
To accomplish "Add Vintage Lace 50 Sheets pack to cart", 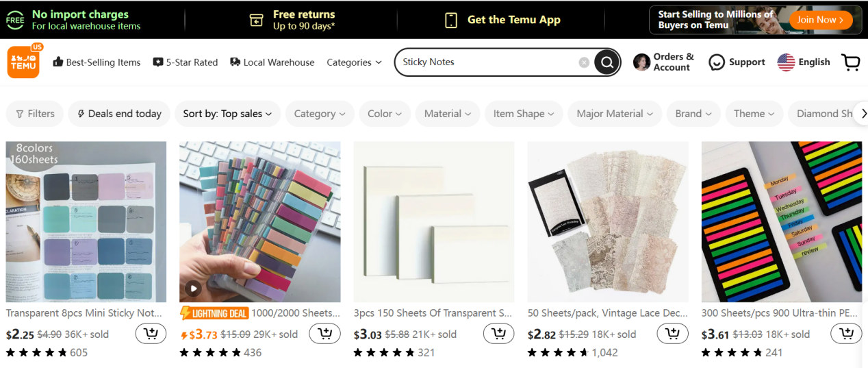I will (672, 334).
